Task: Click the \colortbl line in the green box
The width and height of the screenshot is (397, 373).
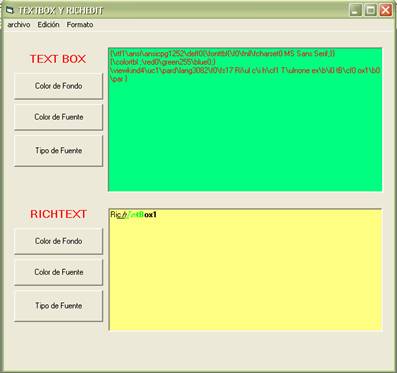Action: point(163,62)
